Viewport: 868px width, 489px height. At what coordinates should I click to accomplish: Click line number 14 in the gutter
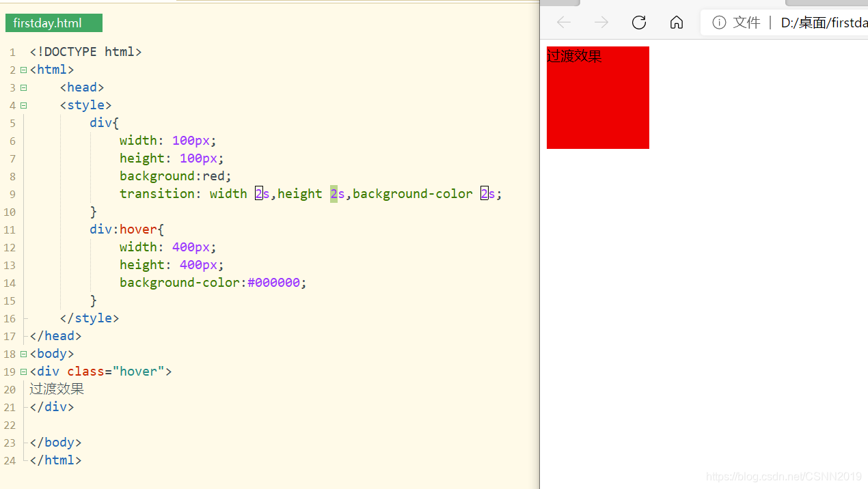click(x=10, y=283)
